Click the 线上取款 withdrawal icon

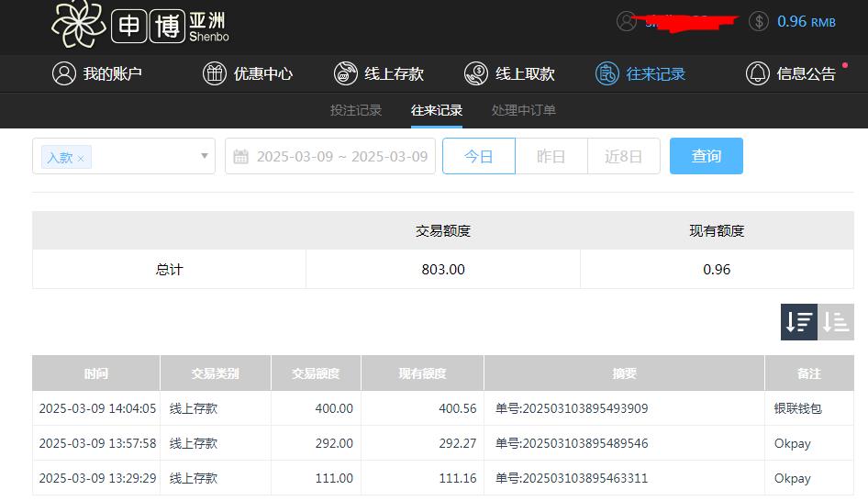tap(476, 73)
